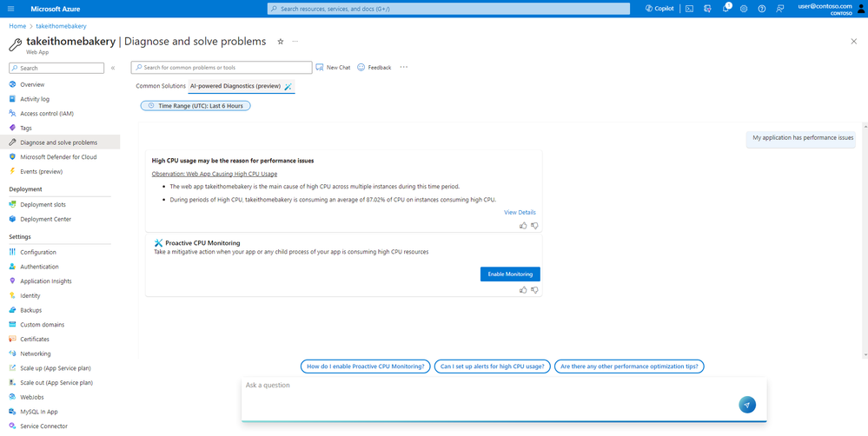This screenshot has height=436, width=868.
Task: Start a New Chat
Action: pyautogui.click(x=334, y=68)
